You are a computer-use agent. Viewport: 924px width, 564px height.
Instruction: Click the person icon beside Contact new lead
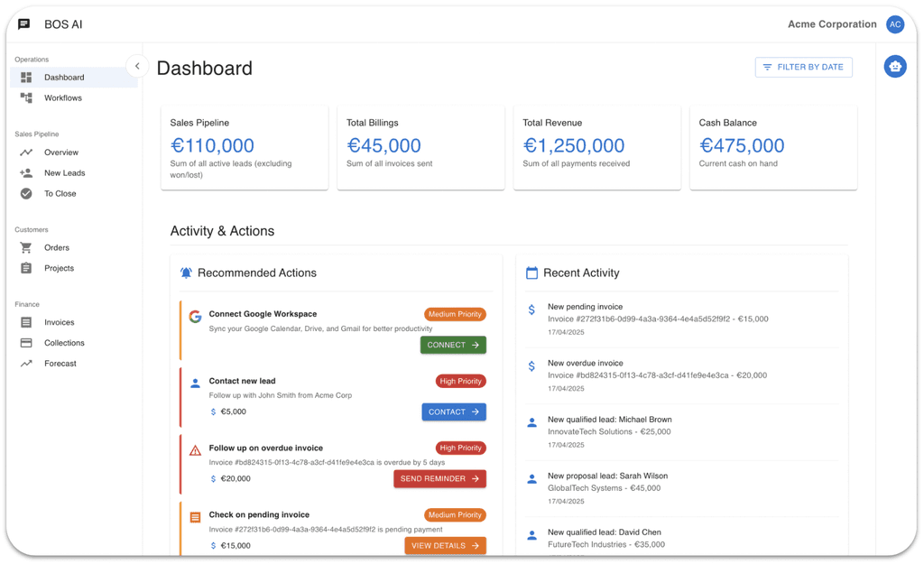click(195, 384)
